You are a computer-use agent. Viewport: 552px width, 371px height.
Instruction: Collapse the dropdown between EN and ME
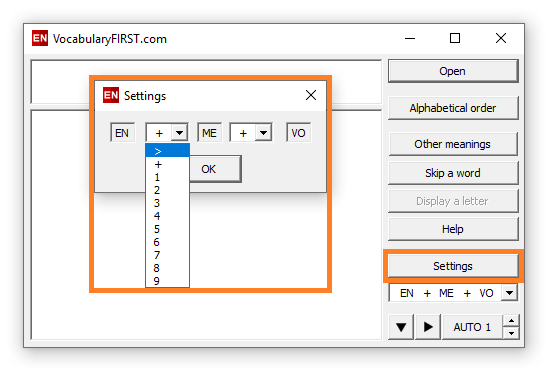pos(180,133)
